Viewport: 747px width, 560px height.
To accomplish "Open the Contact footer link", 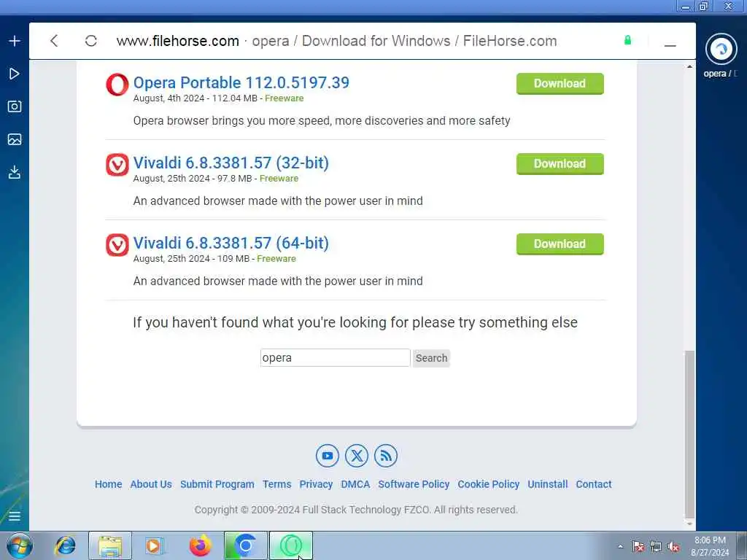I will click(x=594, y=484).
